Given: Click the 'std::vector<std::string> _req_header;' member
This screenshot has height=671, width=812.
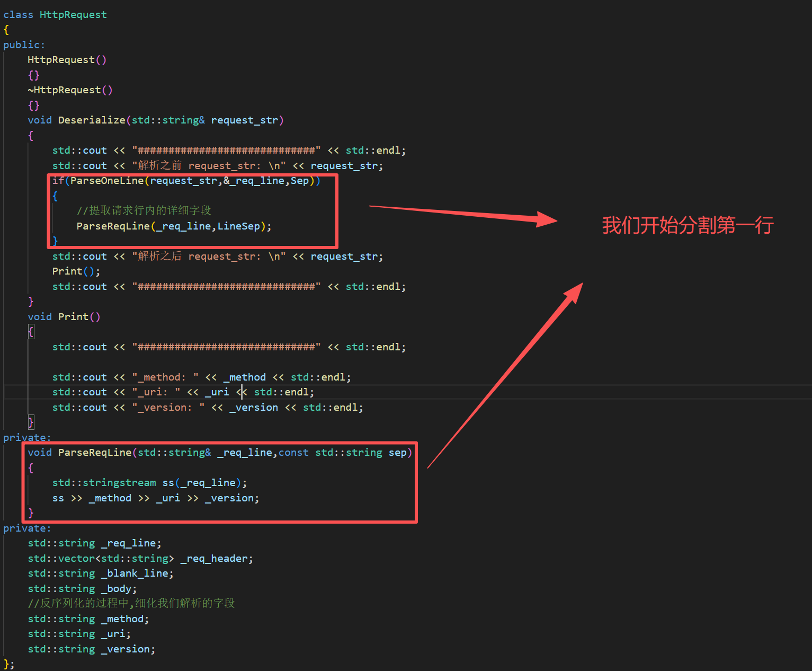Looking at the screenshot, I should pyautogui.click(x=140, y=559).
